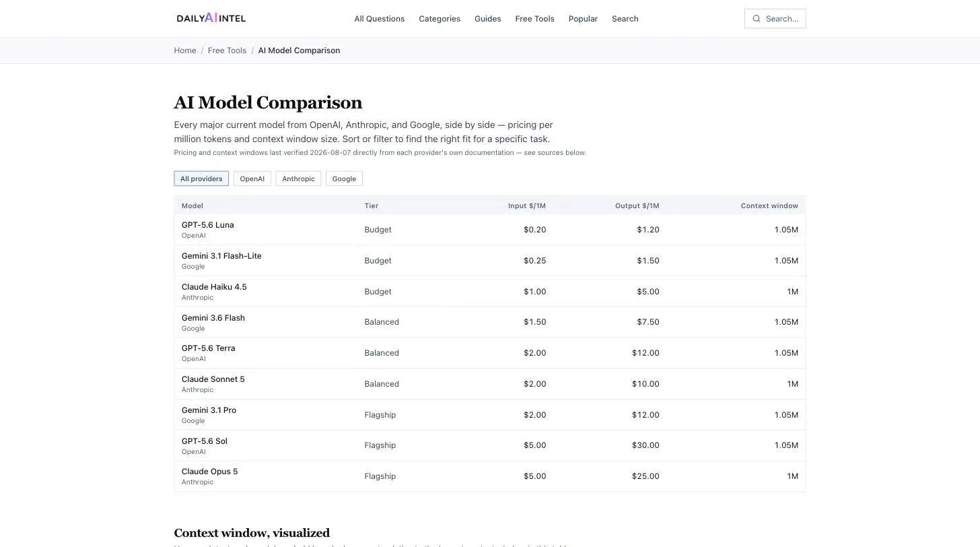Select the GPT-5.6 Sol model name

pos(205,441)
